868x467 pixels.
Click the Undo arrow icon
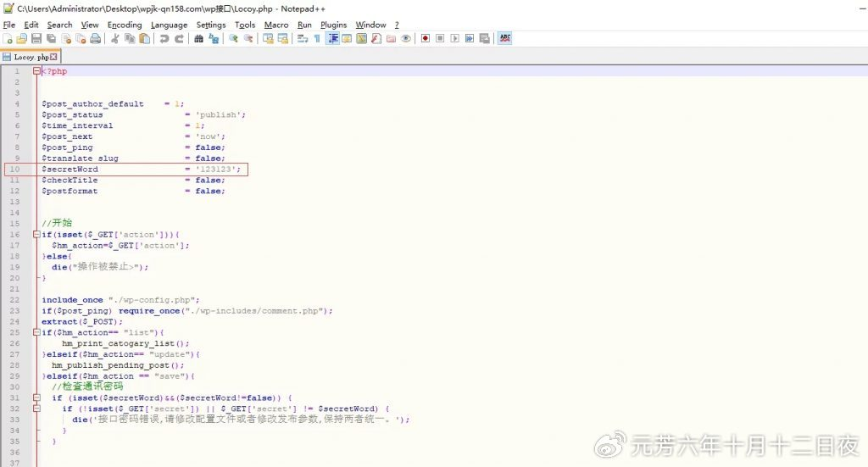(x=164, y=39)
